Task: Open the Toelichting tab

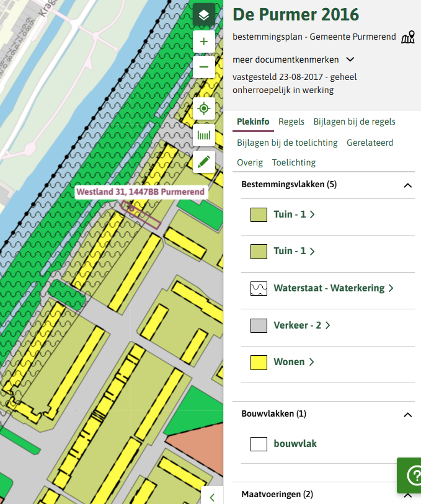Action: click(293, 162)
